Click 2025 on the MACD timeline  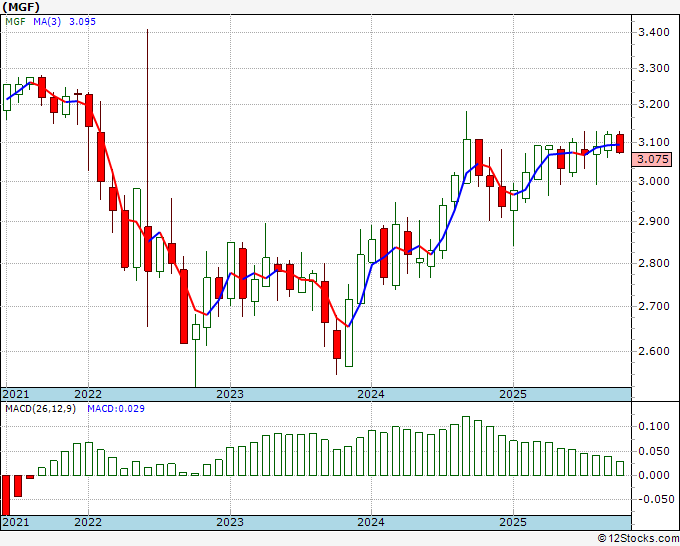(x=513, y=522)
